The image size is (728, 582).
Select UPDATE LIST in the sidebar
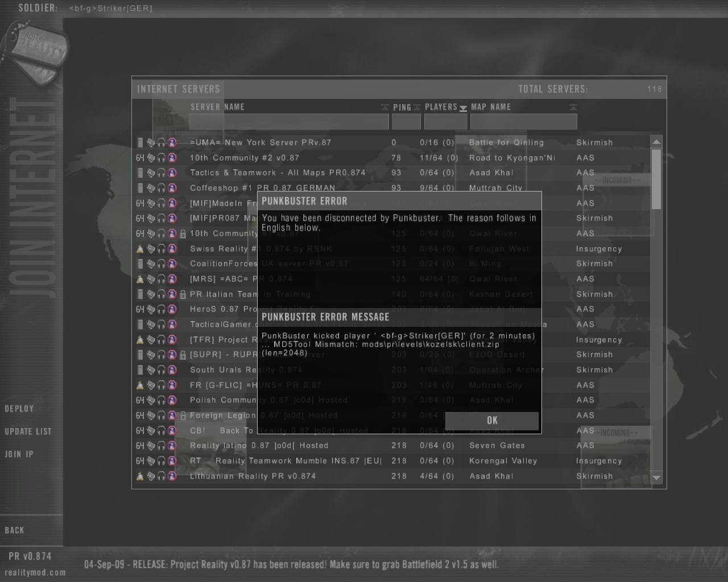pos(28,431)
